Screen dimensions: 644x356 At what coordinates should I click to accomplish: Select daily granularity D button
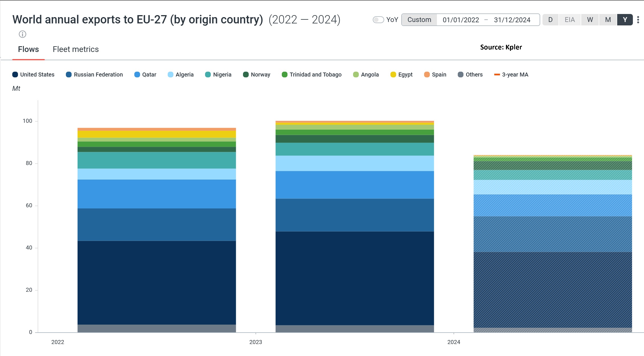pyautogui.click(x=550, y=20)
